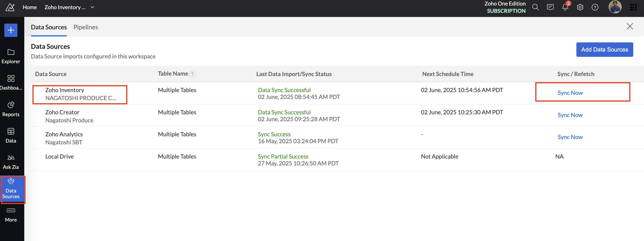Click Multiple Tables in Zoho Inventory row
The image size is (644, 241).
pyautogui.click(x=177, y=90)
